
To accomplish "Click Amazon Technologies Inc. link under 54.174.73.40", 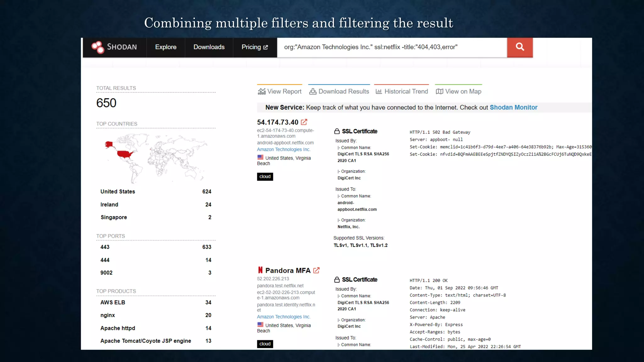I will point(284,150).
